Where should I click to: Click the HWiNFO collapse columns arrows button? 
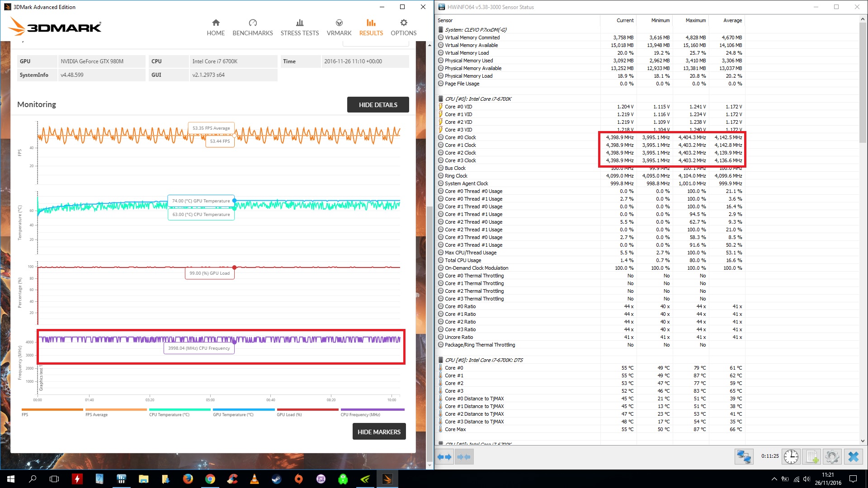[464, 457]
